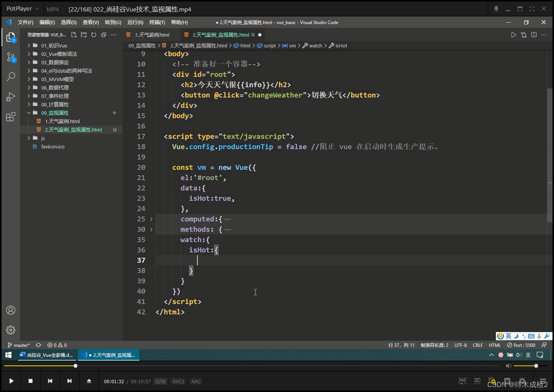Open the 终端(T) menu
Screen dimensions: 554x392
pos(157,23)
